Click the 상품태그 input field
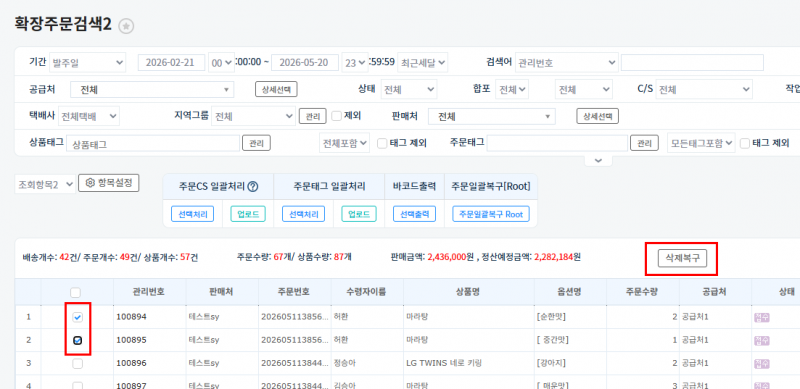Image resolution: width=800 pixels, height=389 pixels. click(153, 143)
